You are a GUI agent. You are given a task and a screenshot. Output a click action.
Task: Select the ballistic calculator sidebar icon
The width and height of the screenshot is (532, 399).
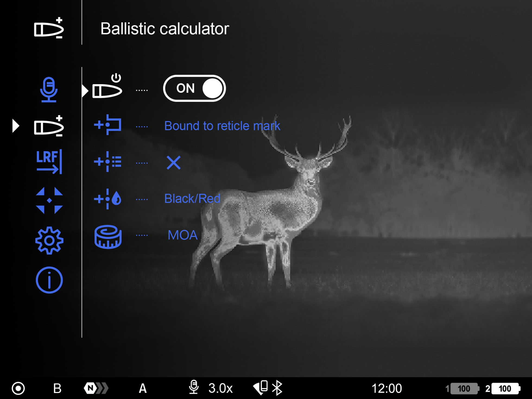pyautogui.click(x=49, y=126)
